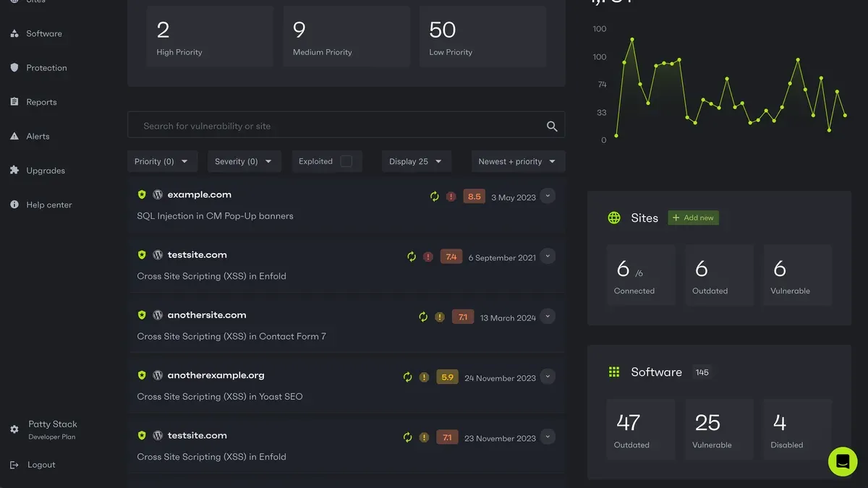
Task: Select the Medium Priority card
Action: [346, 37]
